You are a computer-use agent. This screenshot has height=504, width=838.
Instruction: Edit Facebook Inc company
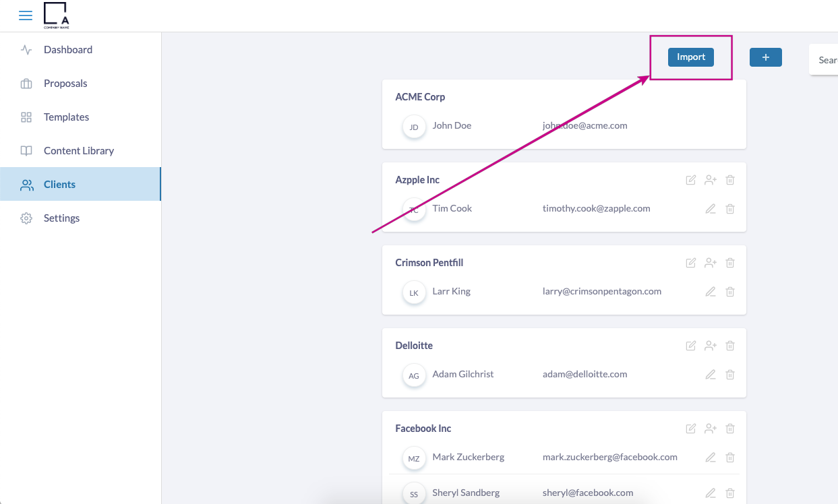(x=690, y=429)
